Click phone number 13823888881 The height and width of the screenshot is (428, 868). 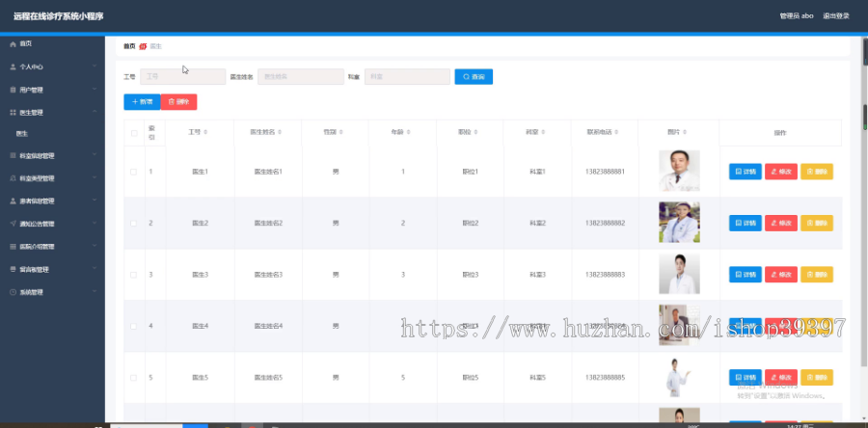coord(605,172)
